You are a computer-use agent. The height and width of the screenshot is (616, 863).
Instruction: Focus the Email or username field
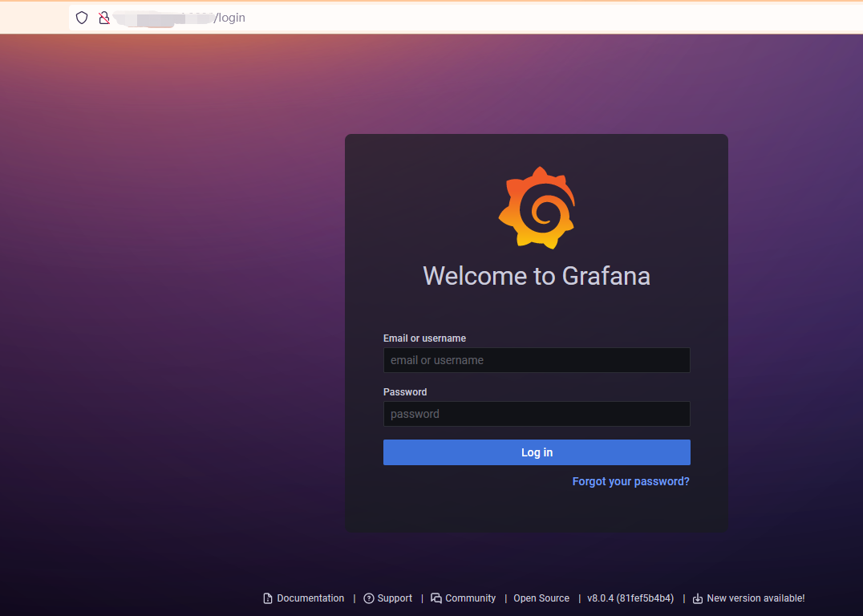[537, 360]
